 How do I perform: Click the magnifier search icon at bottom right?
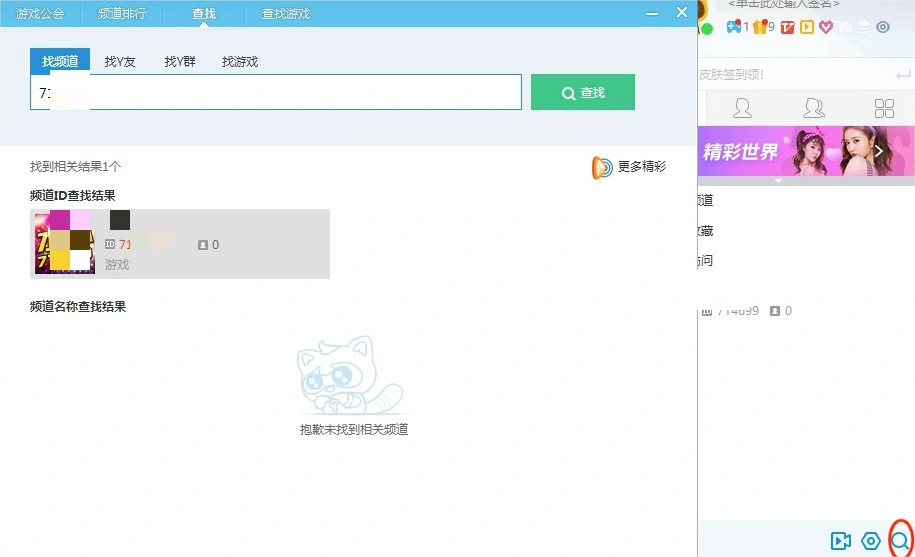[x=901, y=541]
